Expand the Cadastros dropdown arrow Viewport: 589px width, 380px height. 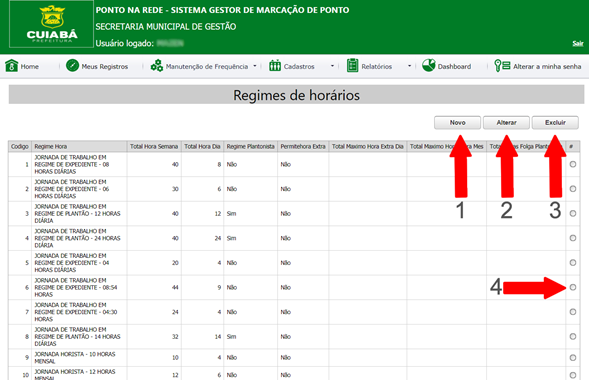[x=332, y=66]
